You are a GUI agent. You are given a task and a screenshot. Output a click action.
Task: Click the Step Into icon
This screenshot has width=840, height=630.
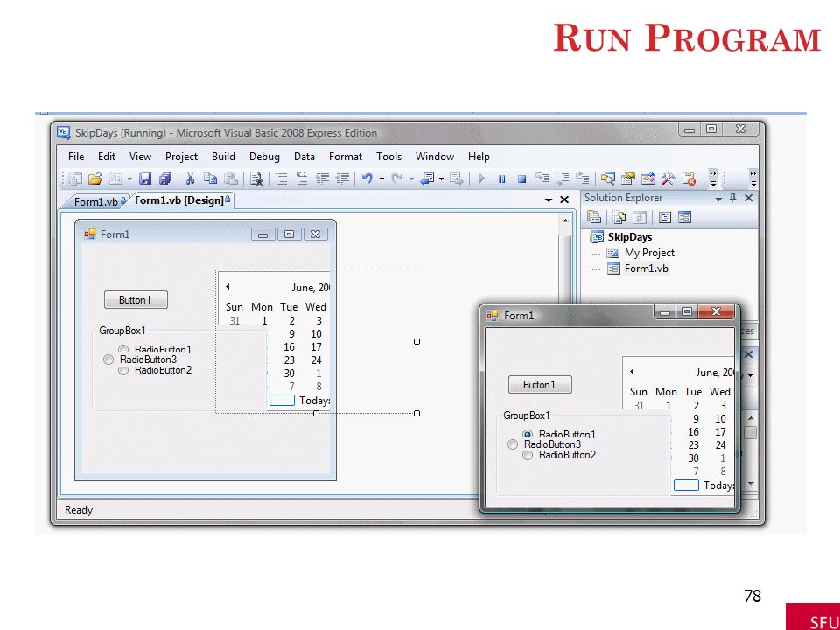542,178
